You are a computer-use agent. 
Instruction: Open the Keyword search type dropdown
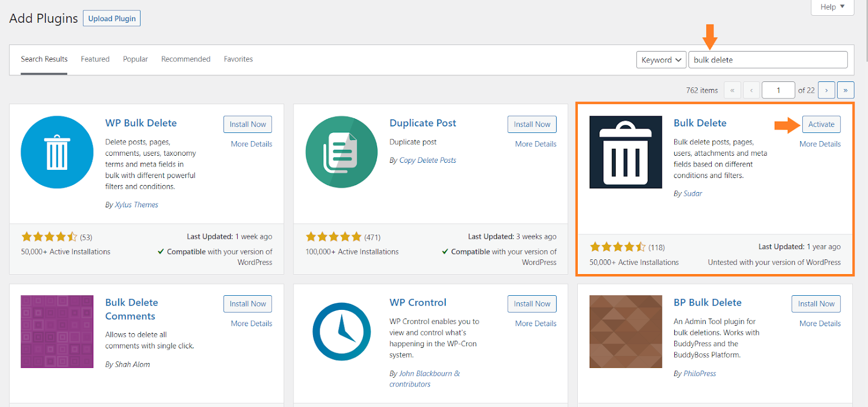pyautogui.click(x=661, y=60)
